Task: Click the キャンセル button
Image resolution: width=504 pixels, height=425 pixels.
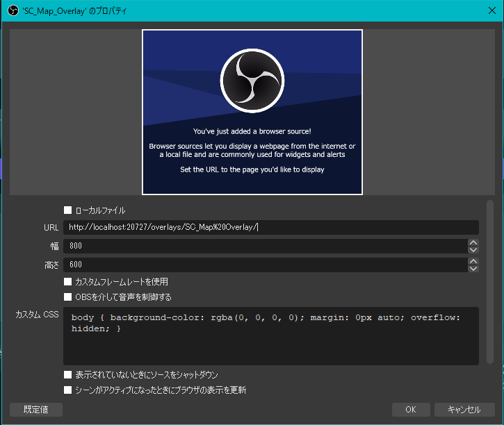Action: tap(464, 410)
